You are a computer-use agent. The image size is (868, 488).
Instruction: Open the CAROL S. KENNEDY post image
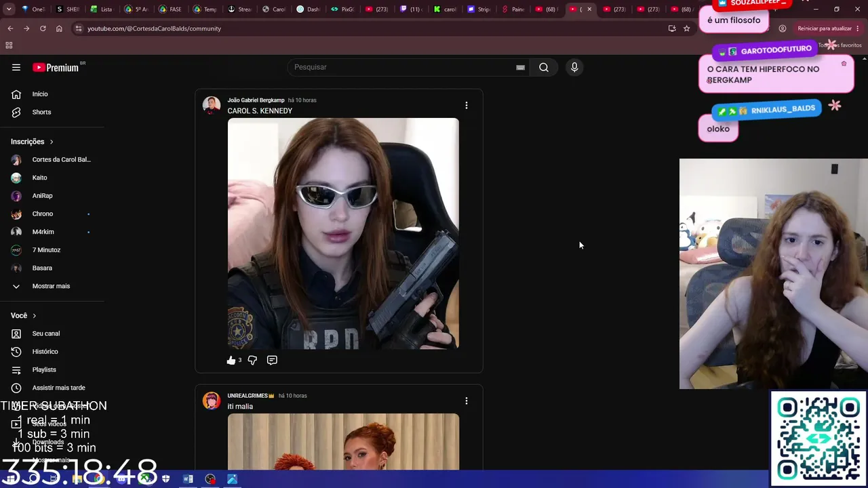[343, 234]
